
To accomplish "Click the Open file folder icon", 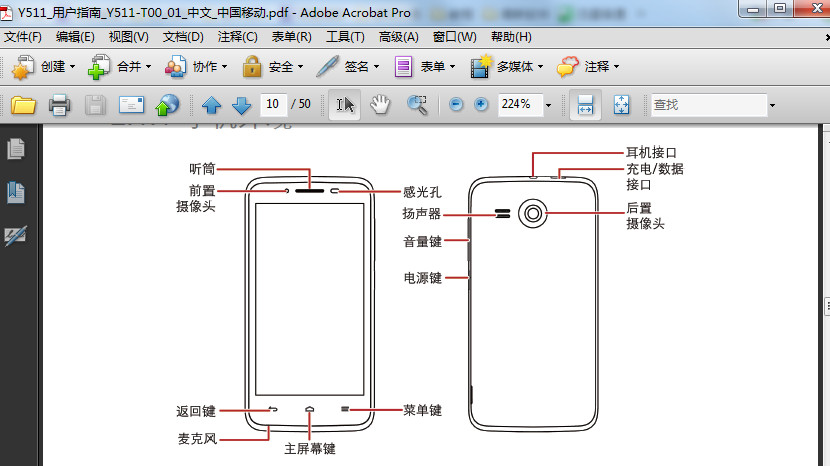I will (23, 105).
